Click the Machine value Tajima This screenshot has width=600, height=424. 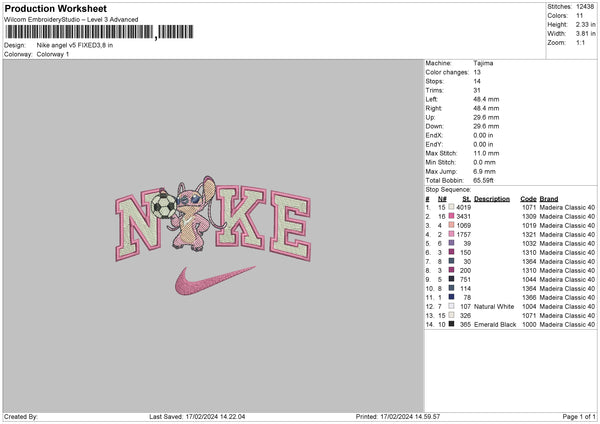[483, 63]
